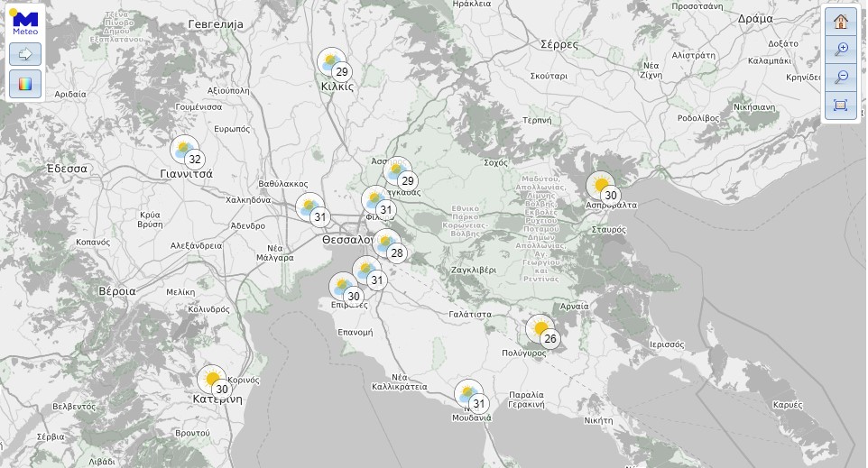Click the Έδεσσα city label
868x468 pixels.
point(67,169)
